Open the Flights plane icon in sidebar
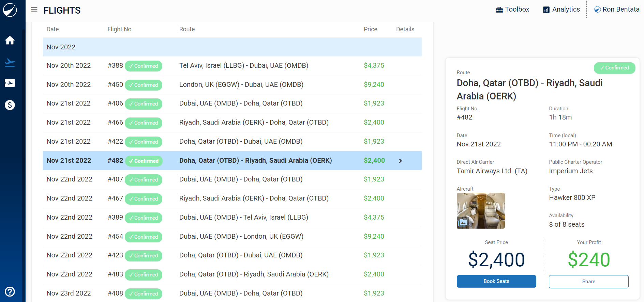The image size is (644, 302). pyautogui.click(x=10, y=62)
